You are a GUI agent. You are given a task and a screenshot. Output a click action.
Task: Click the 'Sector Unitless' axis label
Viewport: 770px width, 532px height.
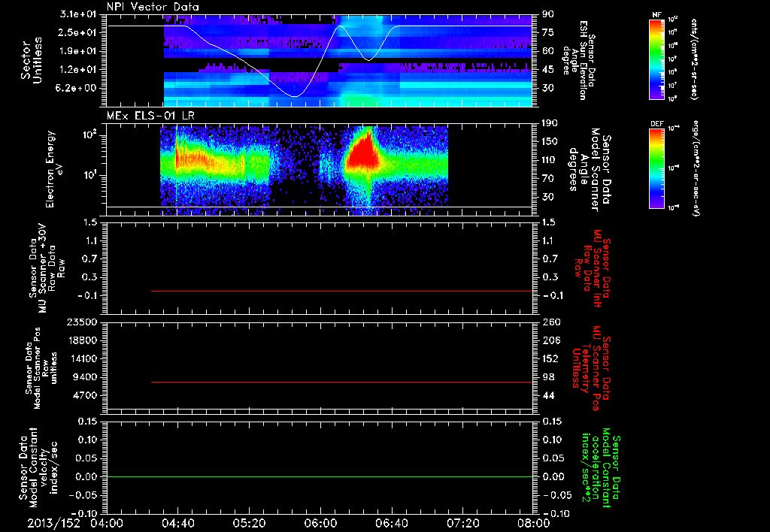(x=31, y=60)
